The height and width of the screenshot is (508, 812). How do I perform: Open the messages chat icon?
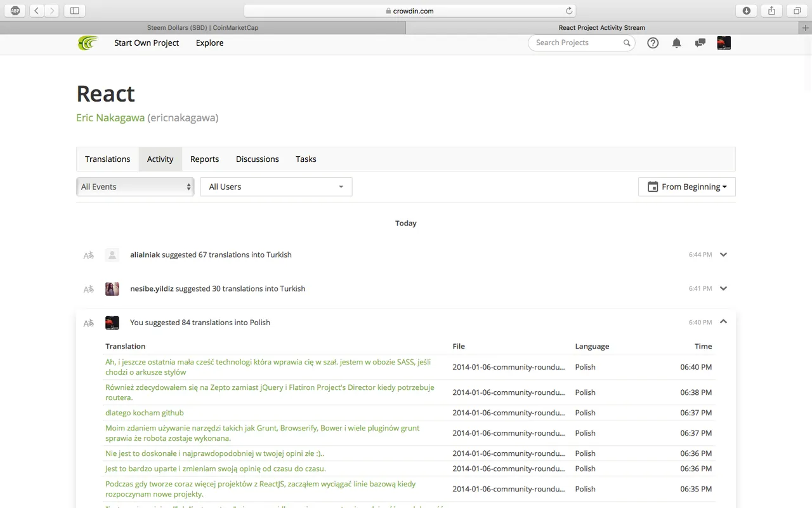(x=700, y=43)
